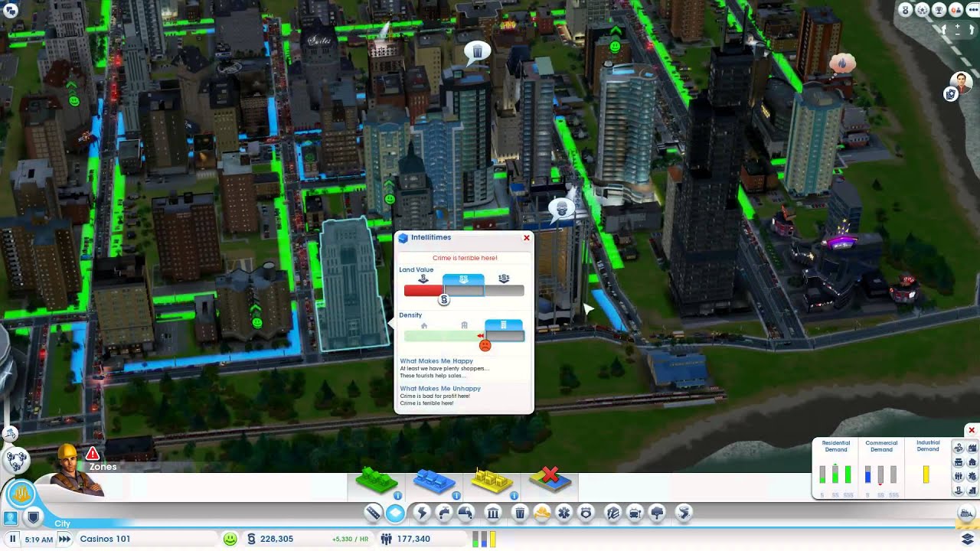Open the Fire service menu
The height and width of the screenshot is (551, 980).
click(542, 513)
